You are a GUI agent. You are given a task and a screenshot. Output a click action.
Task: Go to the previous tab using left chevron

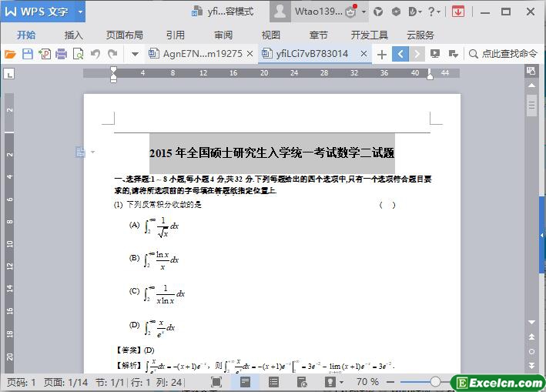click(x=400, y=54)
